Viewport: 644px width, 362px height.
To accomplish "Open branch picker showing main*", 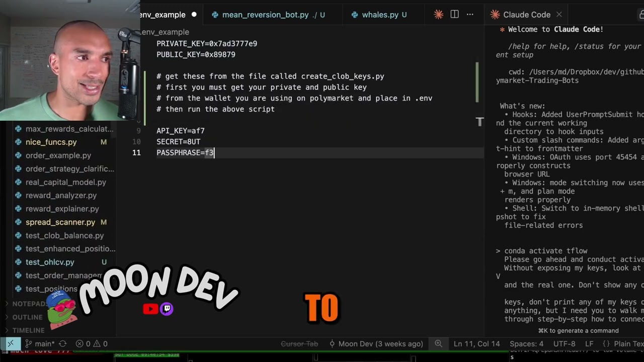I will coord(40,344).
